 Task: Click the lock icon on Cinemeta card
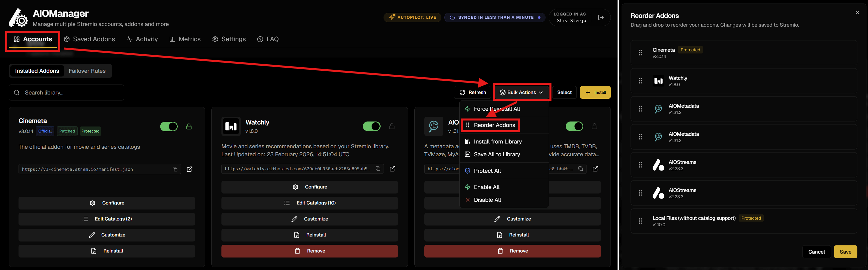(x=189, y=126)
